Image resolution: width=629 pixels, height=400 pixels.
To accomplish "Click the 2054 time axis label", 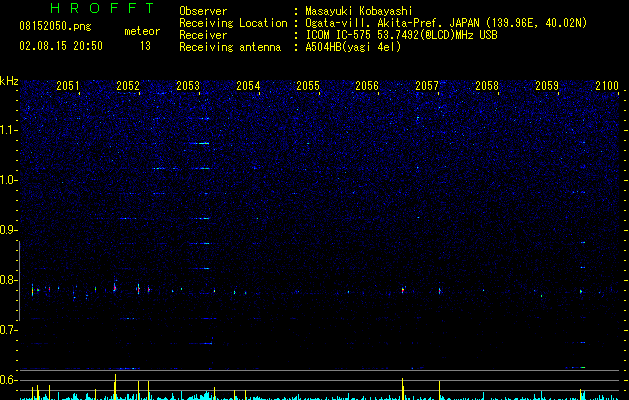I will coord(248,85).
